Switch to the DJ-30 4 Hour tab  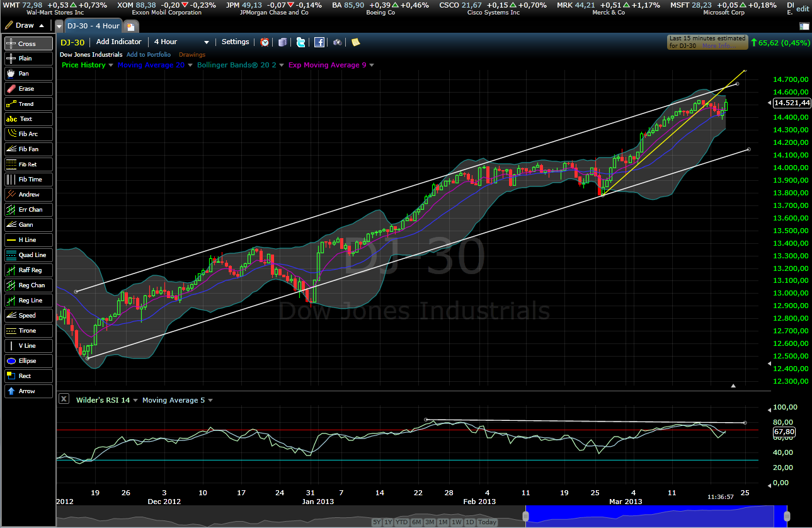[93, 26]
